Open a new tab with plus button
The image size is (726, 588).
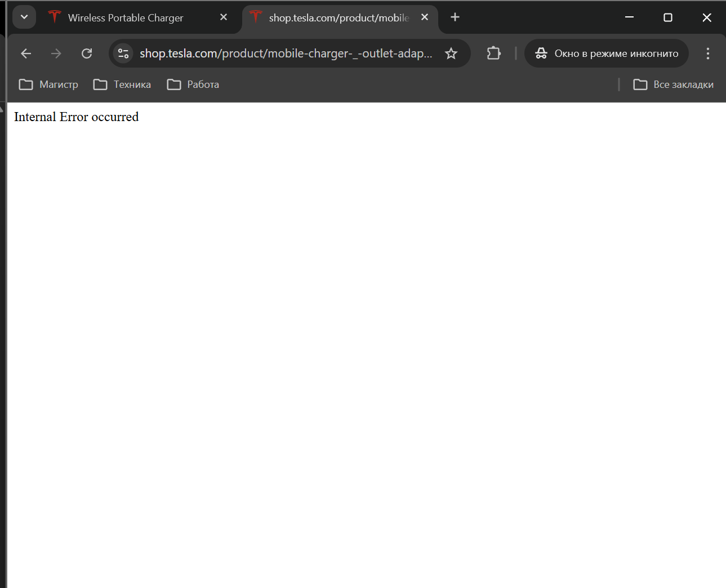coord(455,17)
